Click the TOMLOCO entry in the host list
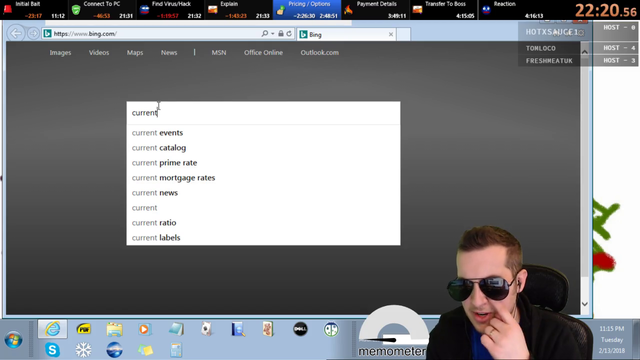 (541, 48)
